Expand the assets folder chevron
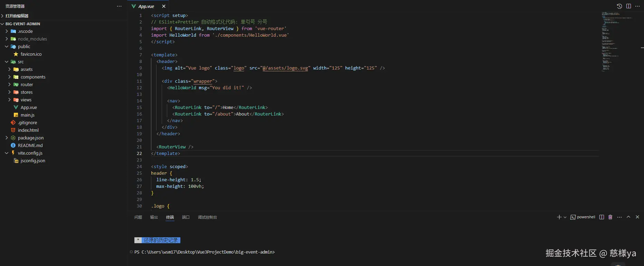Image resolution: width=644 pixels, height=266 pixels. [x=9, y=69]
